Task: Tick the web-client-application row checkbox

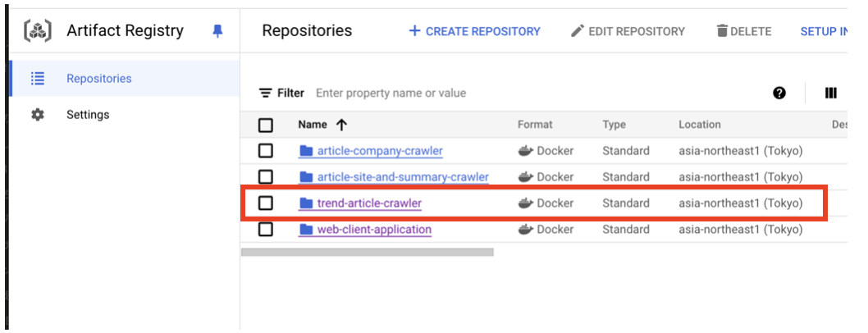Action: point(266,230)
